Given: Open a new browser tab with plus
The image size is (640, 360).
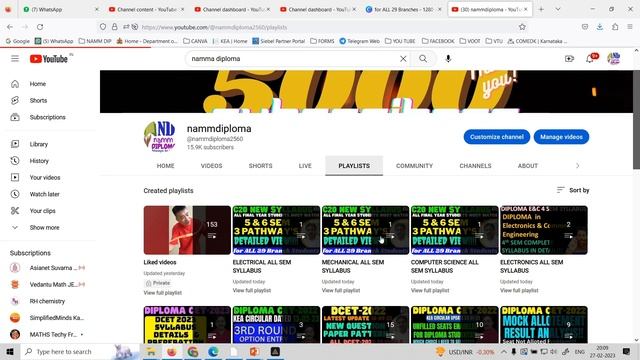Looking at the screenshot, I should pos(541,9).
